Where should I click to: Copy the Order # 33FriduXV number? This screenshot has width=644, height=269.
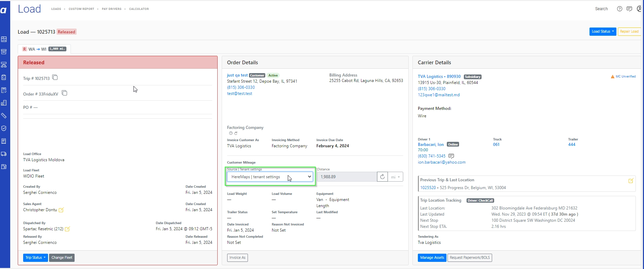tap(64, 93)
